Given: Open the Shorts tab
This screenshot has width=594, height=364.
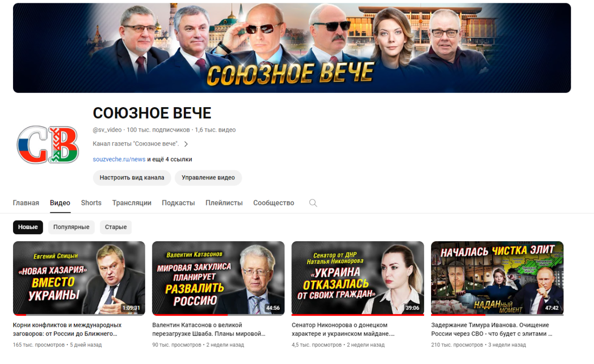Looking at the screenshot, I should [x=91, y=203].
